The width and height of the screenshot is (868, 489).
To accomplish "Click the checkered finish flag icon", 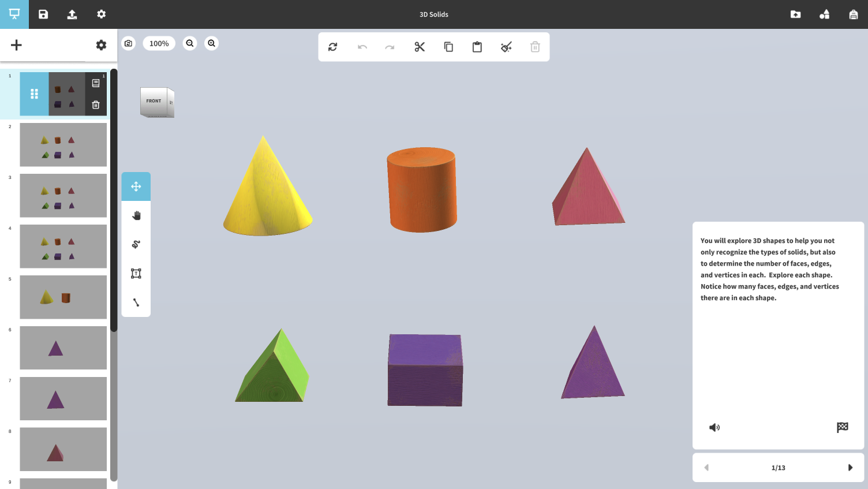I will 843,427.
